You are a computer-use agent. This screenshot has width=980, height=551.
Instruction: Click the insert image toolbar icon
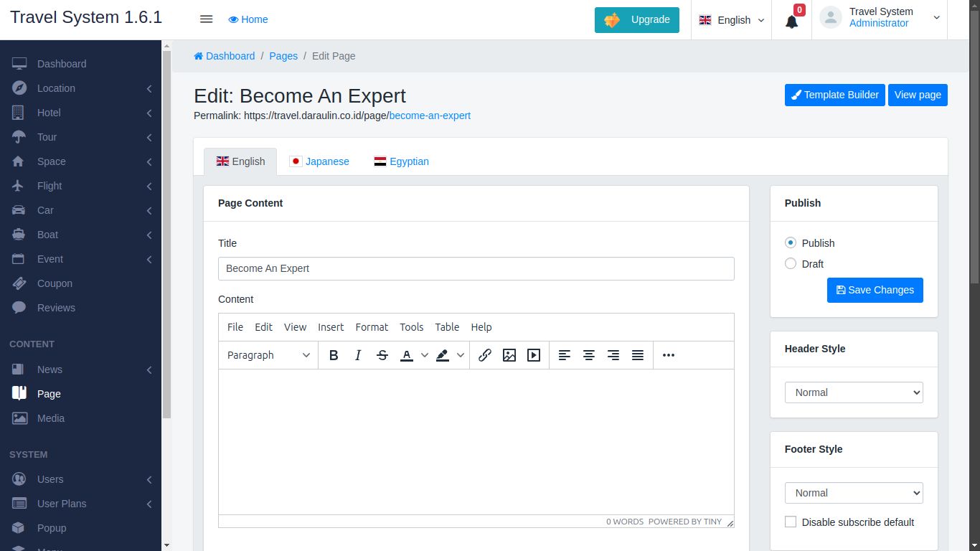(x=509, y=355)
